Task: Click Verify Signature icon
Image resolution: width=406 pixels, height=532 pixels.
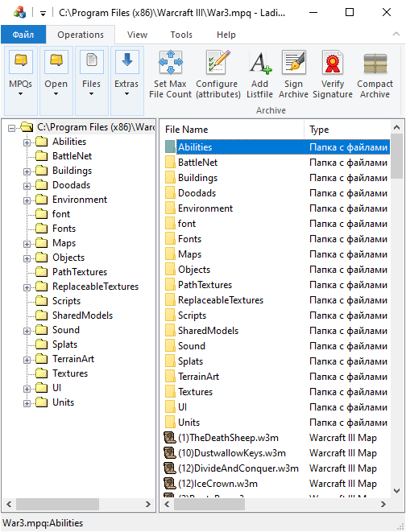Action: click(333, 63)
